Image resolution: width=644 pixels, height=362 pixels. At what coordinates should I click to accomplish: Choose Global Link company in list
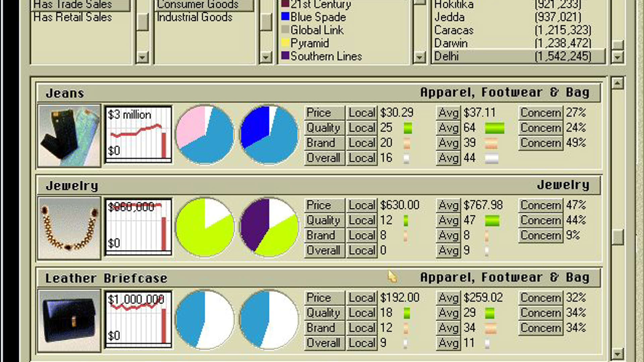[317, 30]
